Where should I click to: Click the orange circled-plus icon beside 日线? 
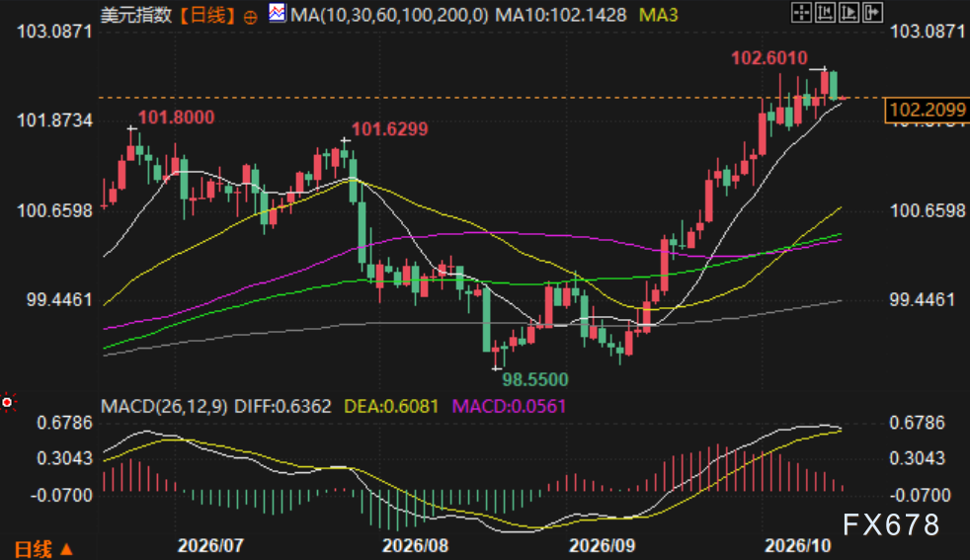(251, 18)
